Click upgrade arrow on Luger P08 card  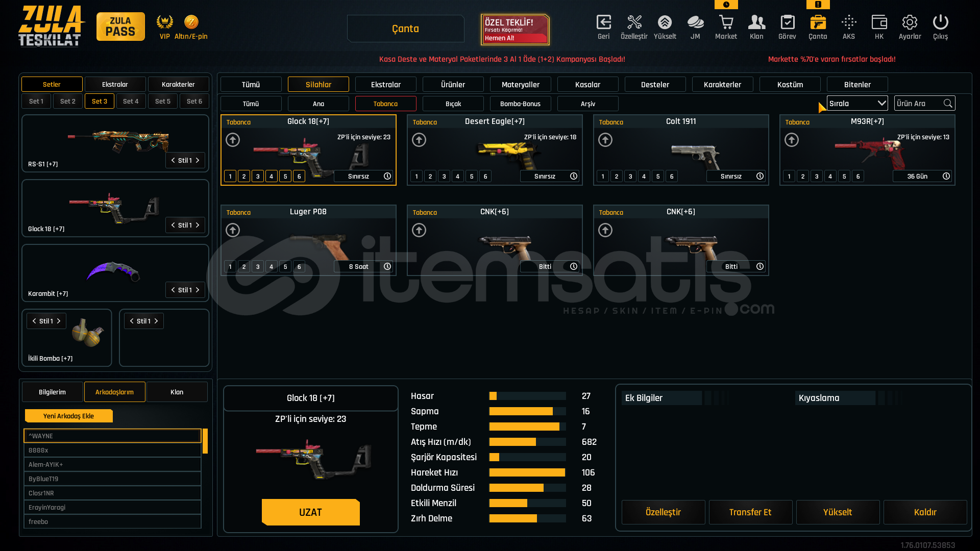233,230
